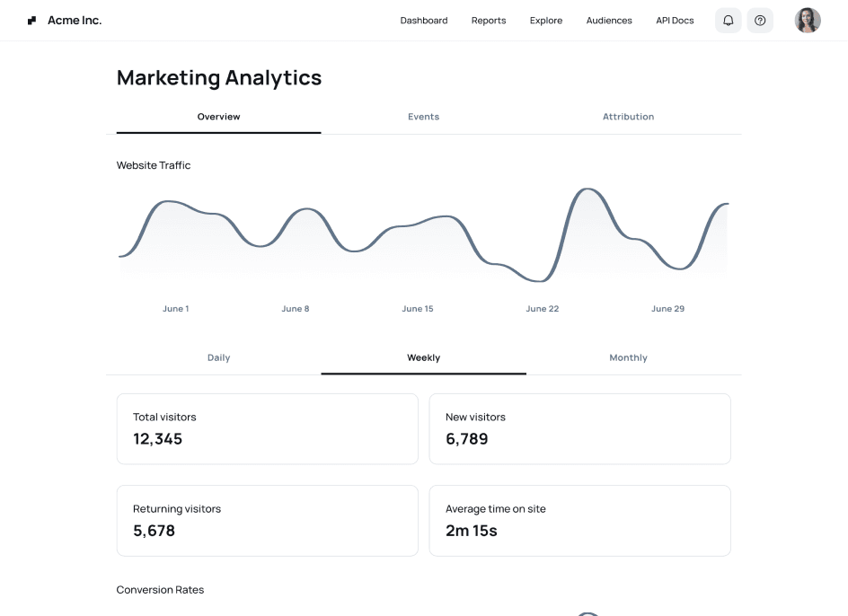Click the Total visitors card
The width and height of the screenshot is (848, 616).
click(267, 428)
